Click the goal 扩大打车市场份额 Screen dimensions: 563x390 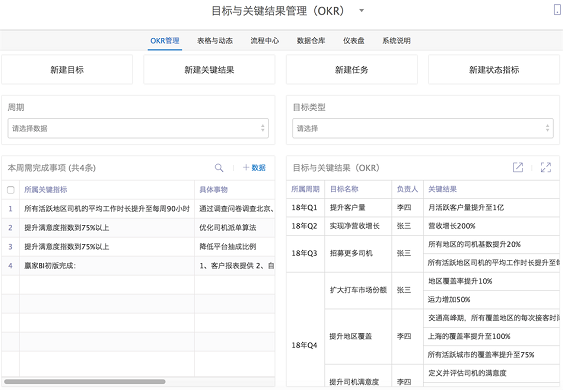pyautogui.click(x=358, y=290)
